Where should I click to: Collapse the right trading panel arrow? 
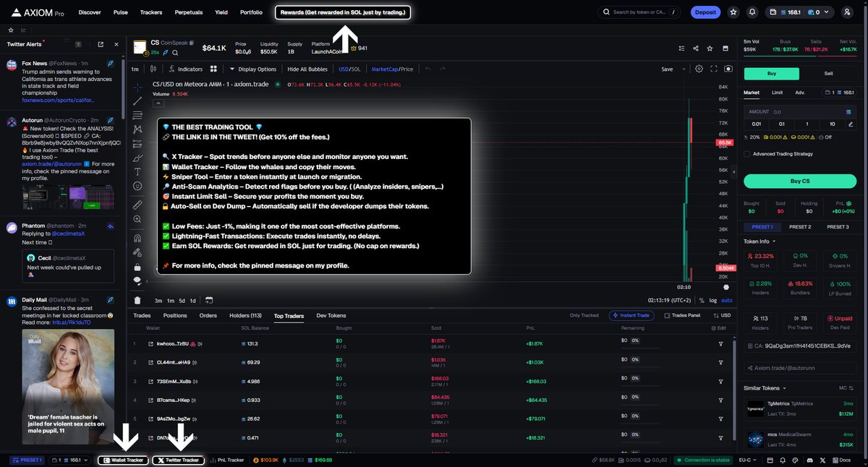point(735,173)
